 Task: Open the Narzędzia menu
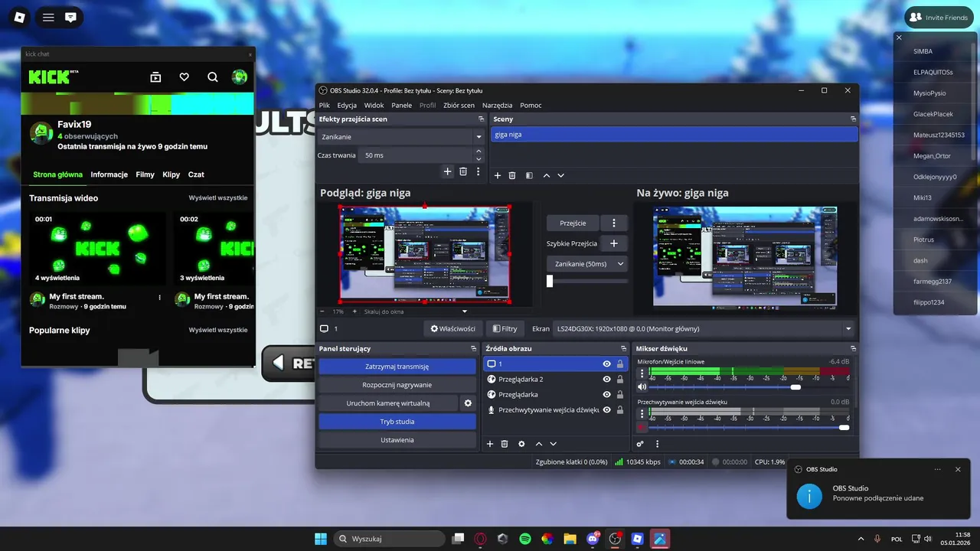coord(497,106)
